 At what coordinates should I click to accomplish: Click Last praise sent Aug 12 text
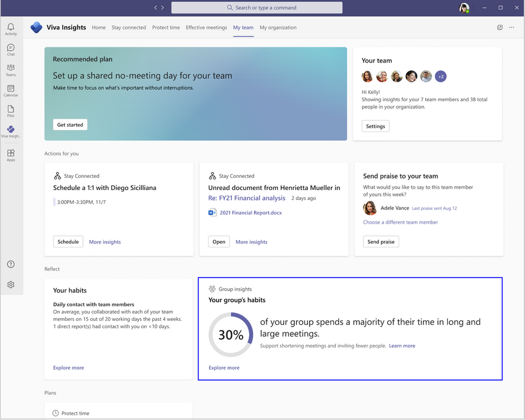(435, 208)
